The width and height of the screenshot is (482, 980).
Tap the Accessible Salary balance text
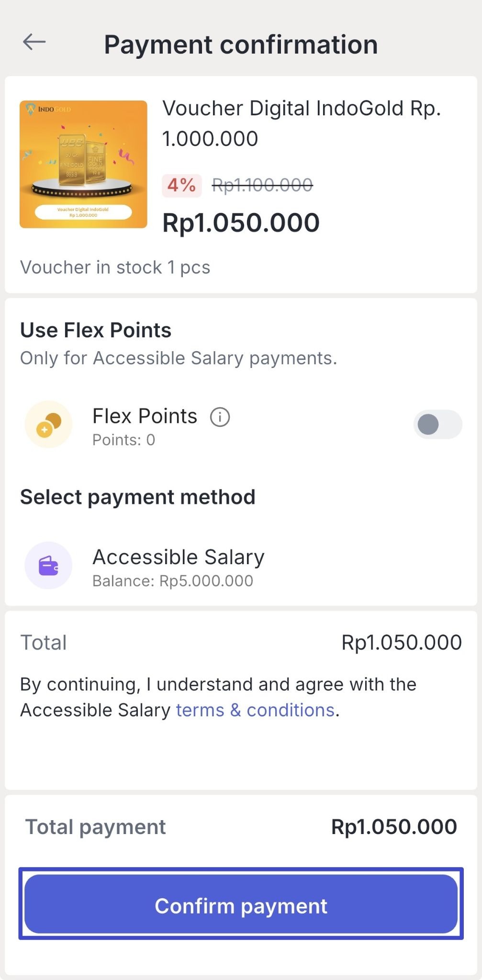[173, 581]
